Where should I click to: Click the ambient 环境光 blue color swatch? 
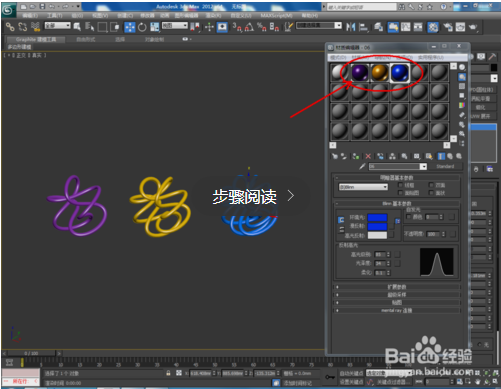click(377, 218)
